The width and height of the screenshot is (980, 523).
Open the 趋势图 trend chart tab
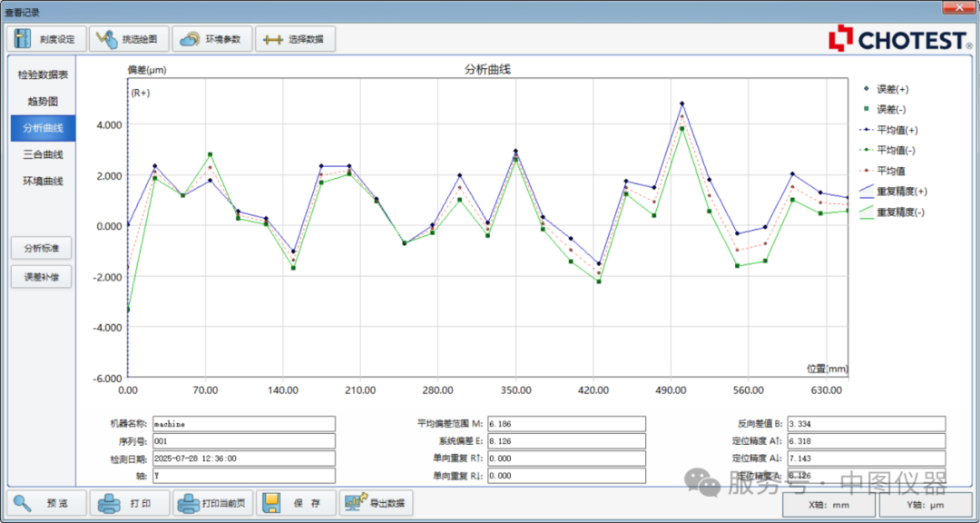(43, 102)
